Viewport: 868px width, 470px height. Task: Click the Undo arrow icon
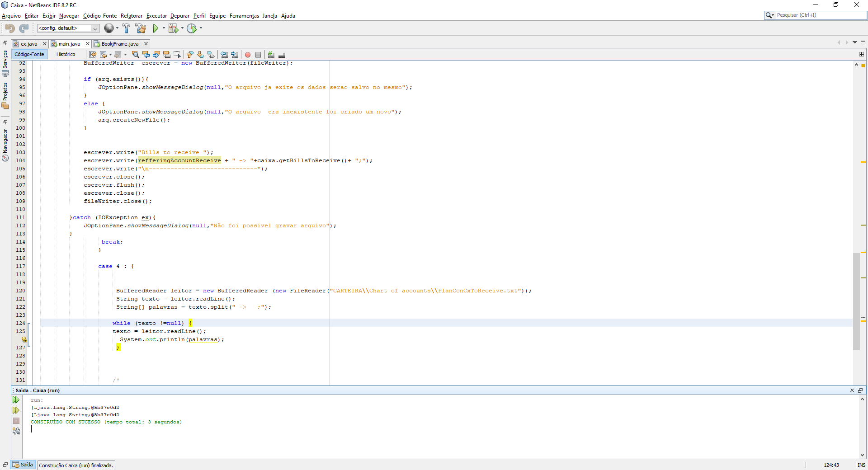(10, 28)
